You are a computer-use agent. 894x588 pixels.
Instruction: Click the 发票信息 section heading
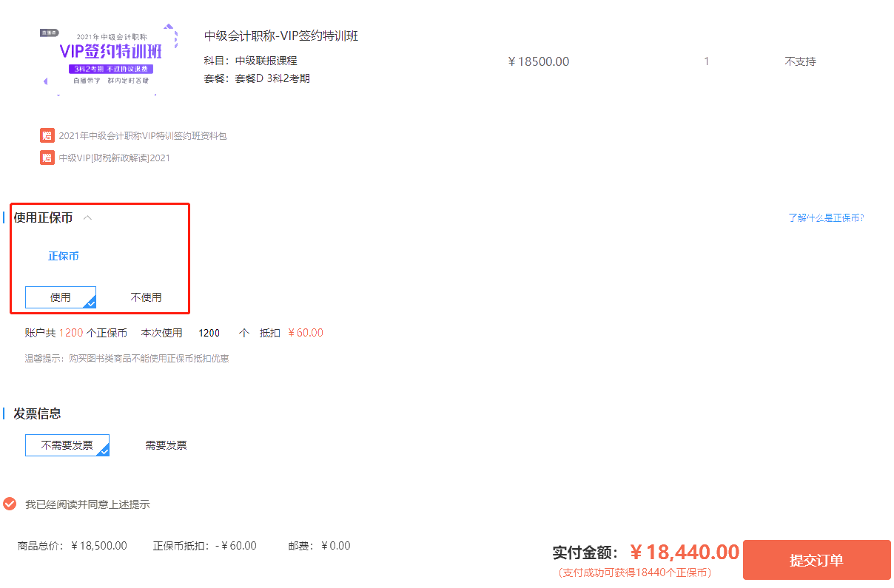[x=37, y=413]
